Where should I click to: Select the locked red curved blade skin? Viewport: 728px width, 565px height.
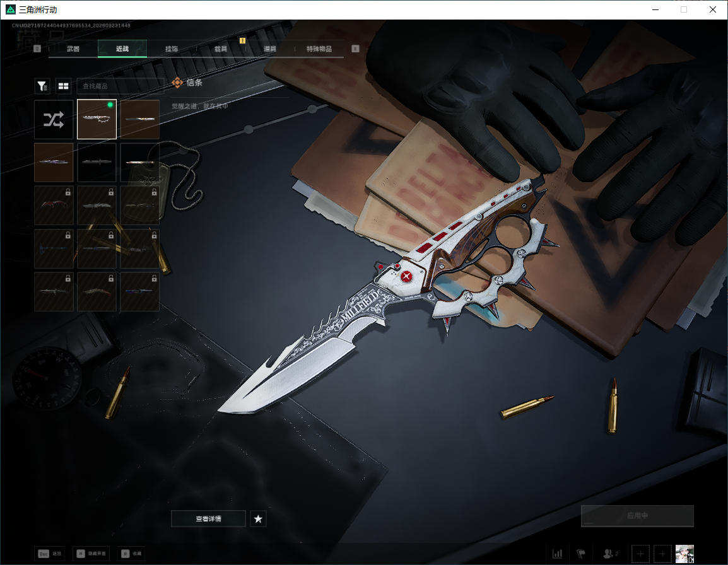[x=54, y=206]
